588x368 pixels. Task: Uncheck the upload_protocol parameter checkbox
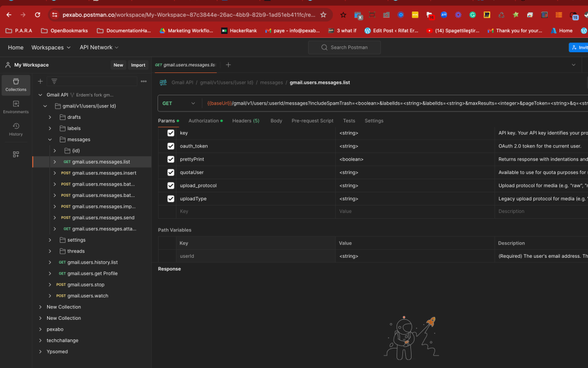pyautogui.click(x=171, y=185)
